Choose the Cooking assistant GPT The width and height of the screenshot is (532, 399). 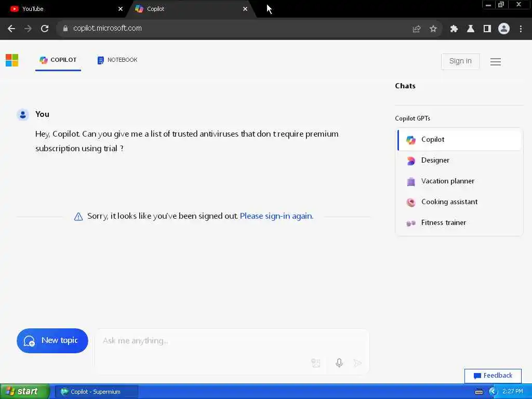(x=459, y=202)
